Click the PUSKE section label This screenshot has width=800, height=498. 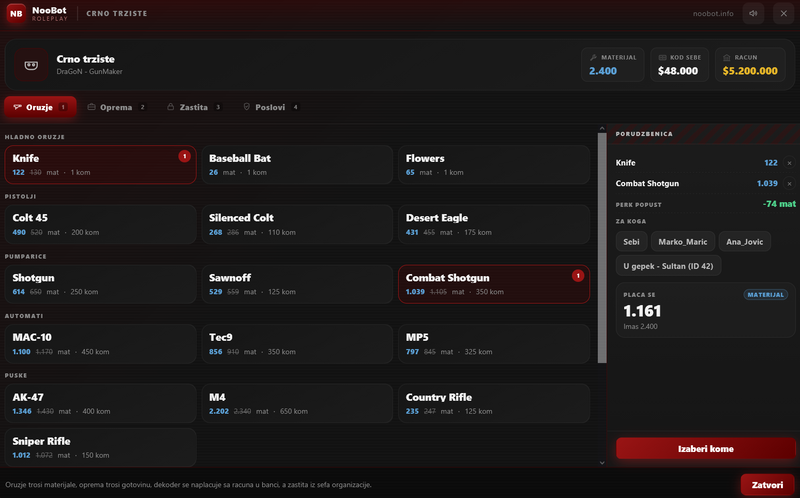16,376
